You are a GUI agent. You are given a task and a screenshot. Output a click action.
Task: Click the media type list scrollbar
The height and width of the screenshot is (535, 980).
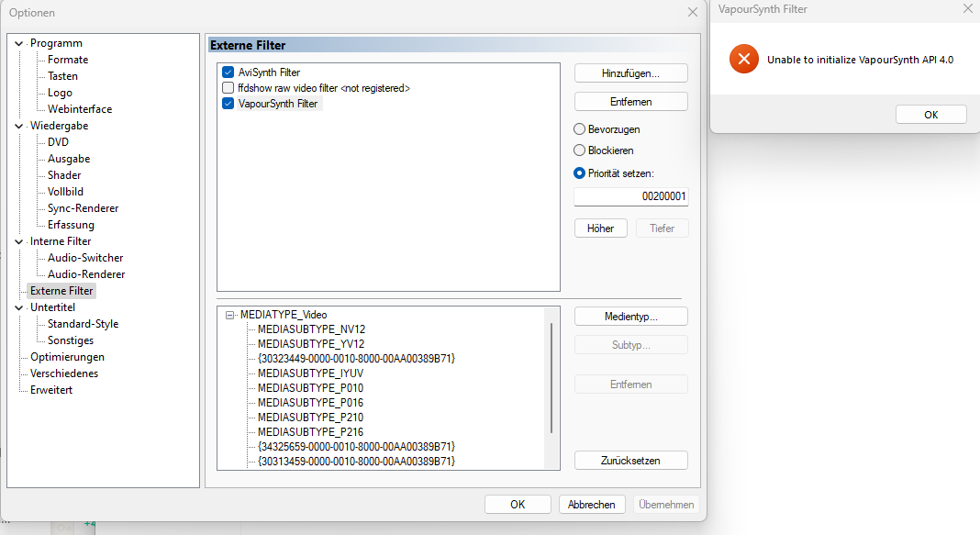[551, 376]
